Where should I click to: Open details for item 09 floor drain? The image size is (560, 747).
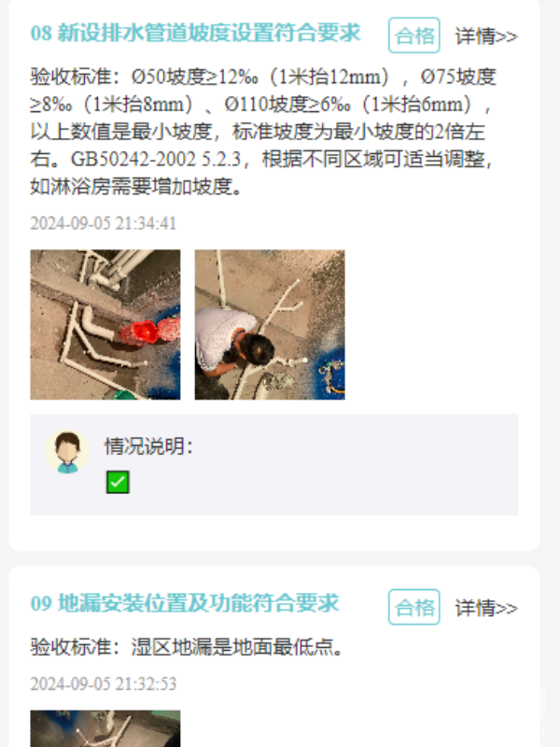pos(486,608)
